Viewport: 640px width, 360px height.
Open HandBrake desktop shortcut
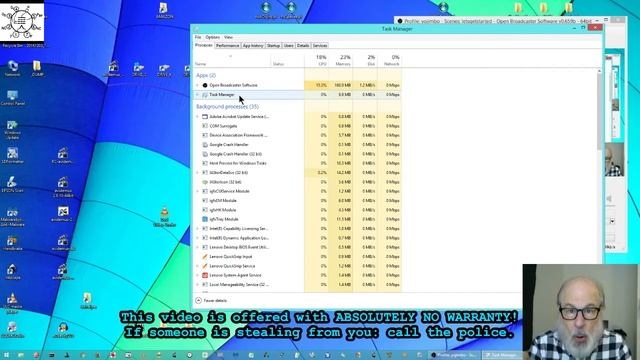click(12, 242)
